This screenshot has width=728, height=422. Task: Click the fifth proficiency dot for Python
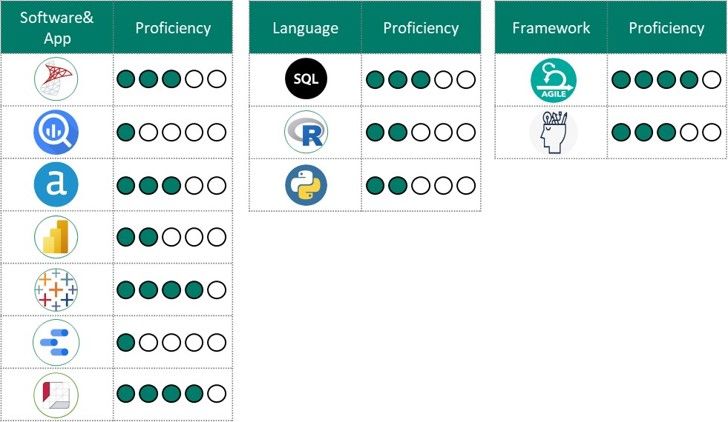pos(464,186)
